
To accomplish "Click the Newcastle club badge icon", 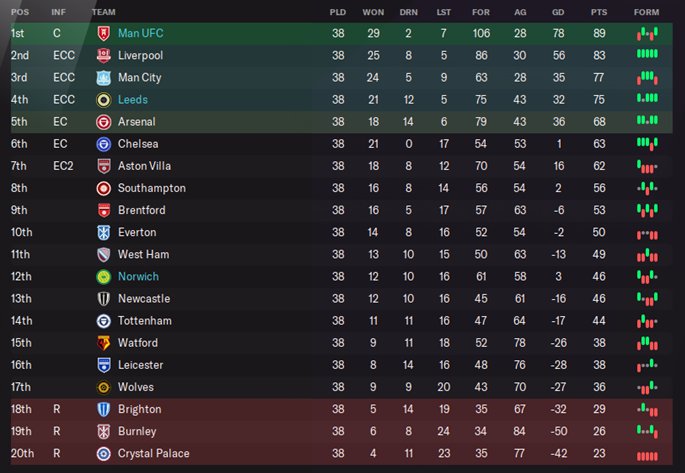I will [104, 299].
